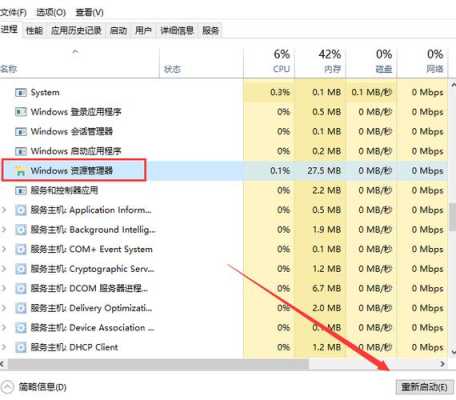Click the horizontal scrollbar right arrow

click(442, 364)
